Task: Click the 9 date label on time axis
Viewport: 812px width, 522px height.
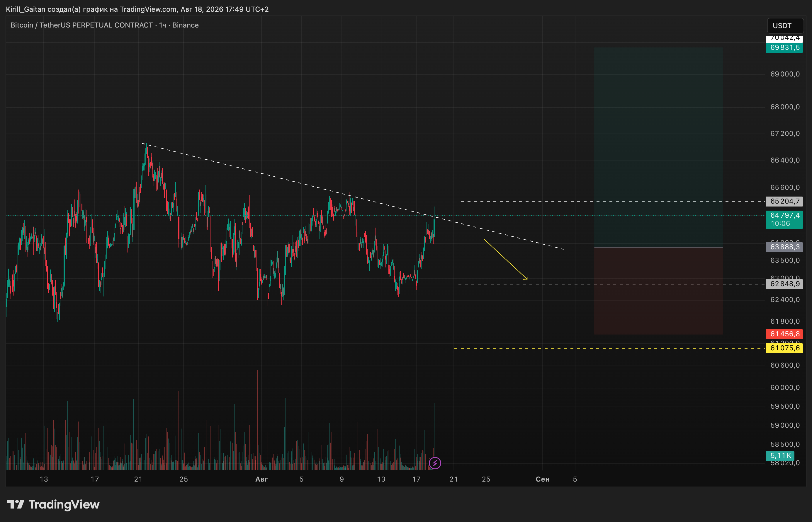Action: pyautogui.click(x=342, y=479)
